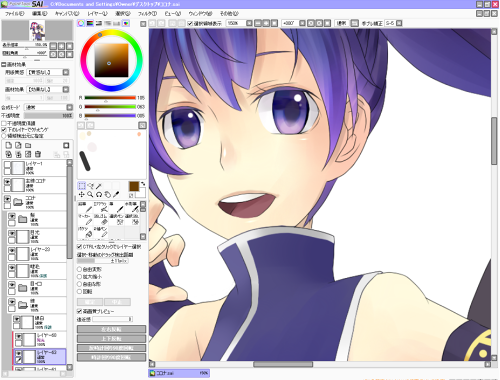The width and height of the screenshot is (500, 380).
Task: Select the rectangular selection tool
Action: point(82,186)
